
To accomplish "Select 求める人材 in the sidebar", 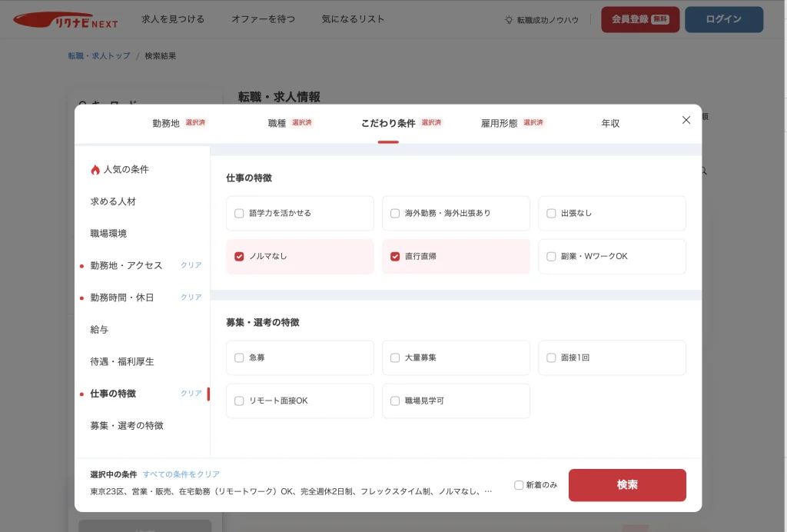I will tap(113, 201).
